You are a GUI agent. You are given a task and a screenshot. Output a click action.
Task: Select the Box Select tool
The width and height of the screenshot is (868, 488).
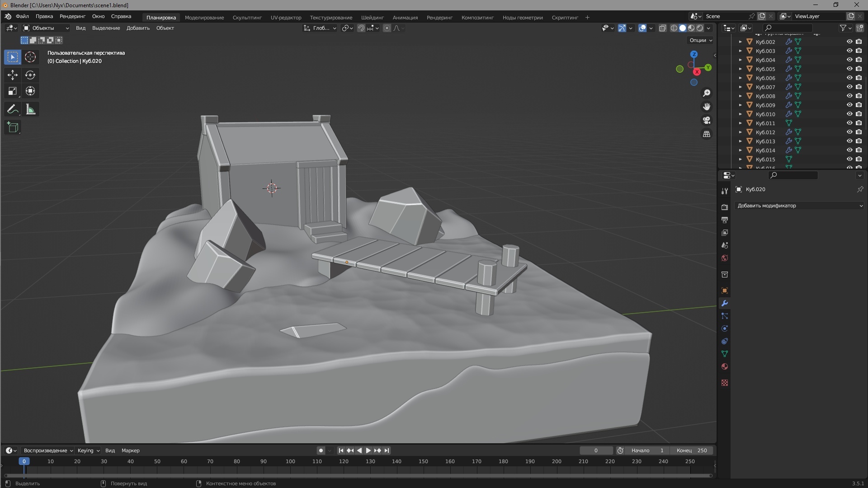(x=13, y=57)
